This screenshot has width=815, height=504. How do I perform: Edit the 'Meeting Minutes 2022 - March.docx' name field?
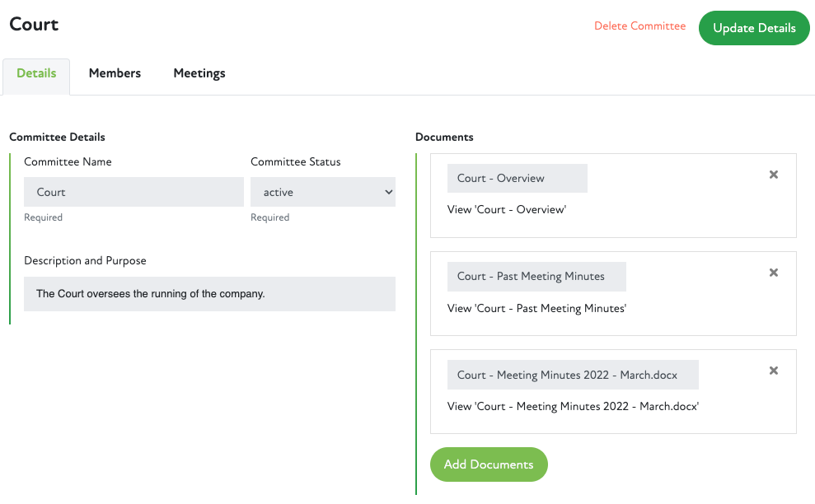click(572, 375)
